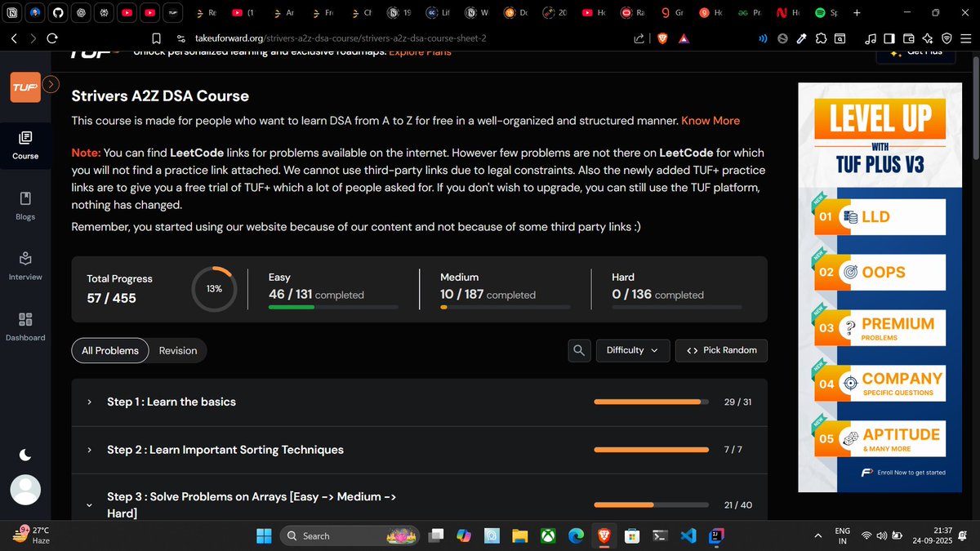Toggle dark mode with the moon icon
Image resolution: width=980 pixels, height=551 pixels.
(25, 455)
